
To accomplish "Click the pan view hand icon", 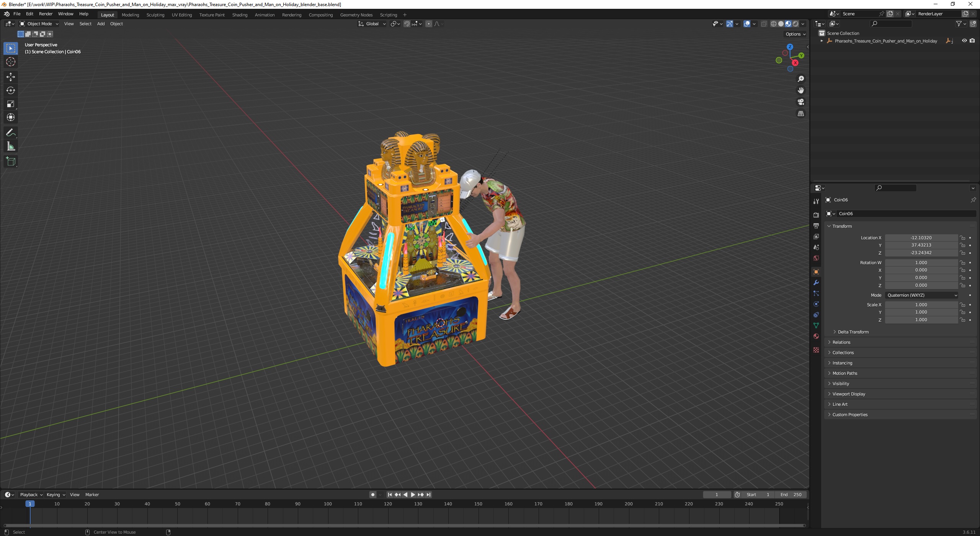I will pos(800,90).
